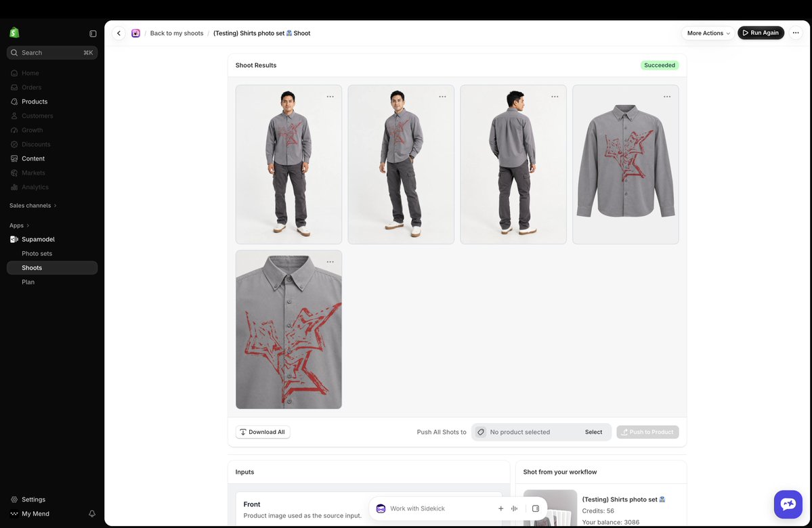Click the Home icon in sidebar
The width and height of the screenshot is (812, 528).
pyautogui.click(x=14, y=73)
